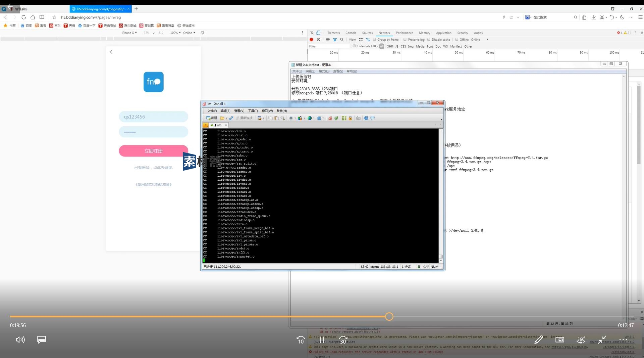Click the browser reload page icon
The width and height of the screenshot is (644, 358).
tap(23, 17)
